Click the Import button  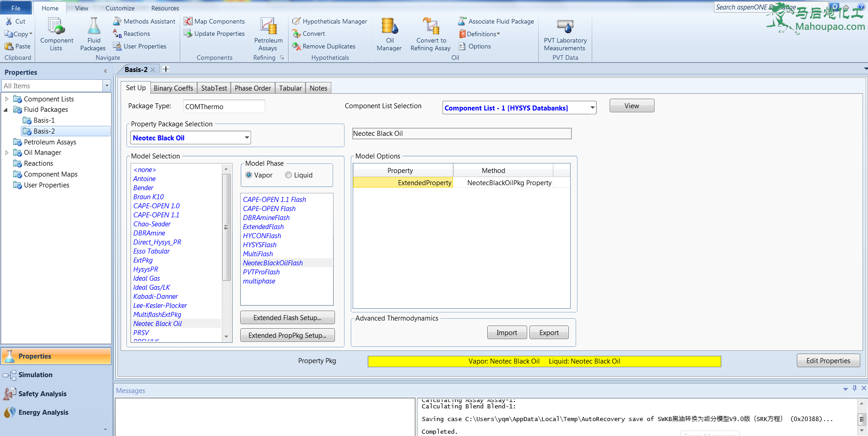coord(507,333)
